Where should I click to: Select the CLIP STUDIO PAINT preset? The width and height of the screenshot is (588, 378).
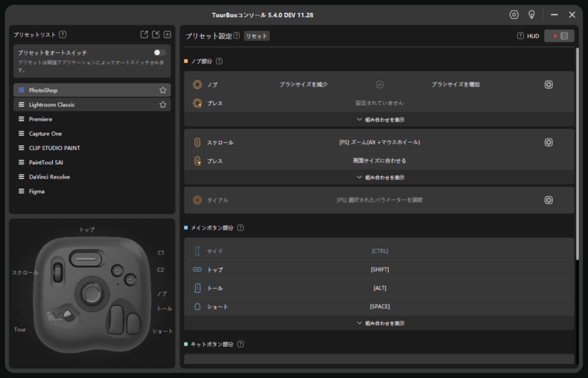coord(92,148)
